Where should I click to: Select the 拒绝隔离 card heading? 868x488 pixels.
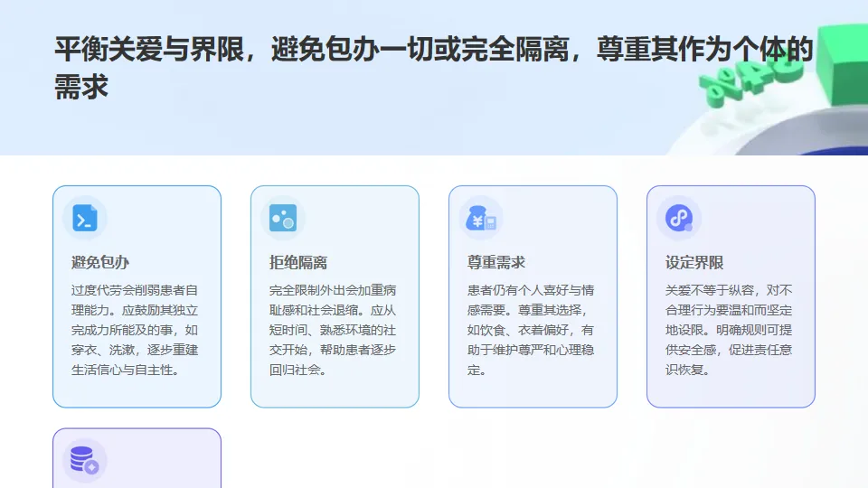[x=298, y=262]
